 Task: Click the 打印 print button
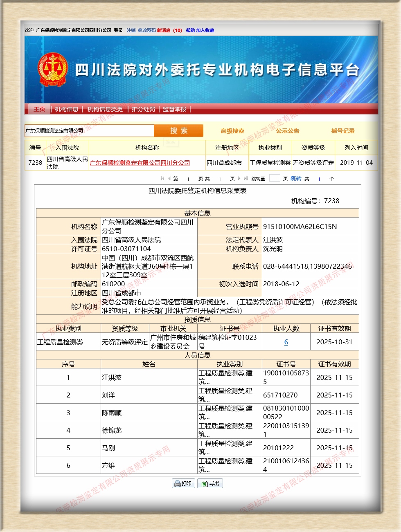(183, 483)
